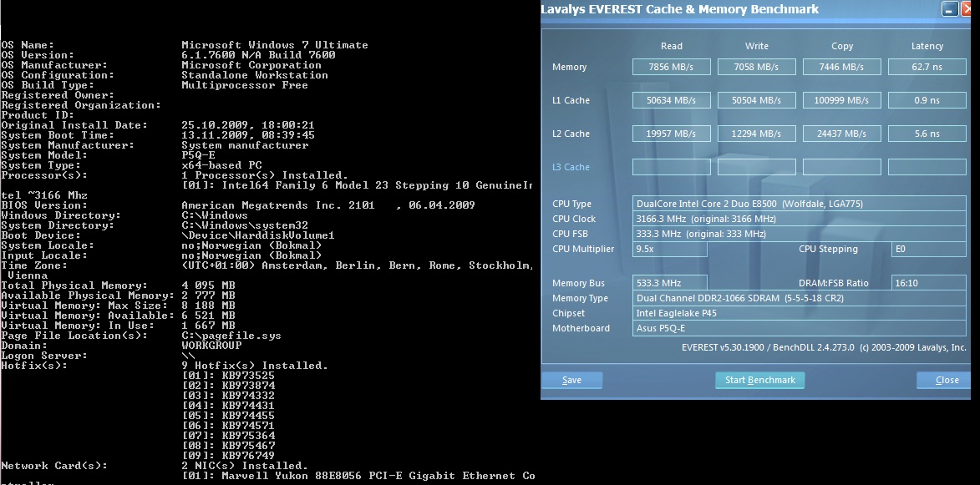Click hotfix entry KB976749
Screen dimensions: 980x485
point(228,455)
